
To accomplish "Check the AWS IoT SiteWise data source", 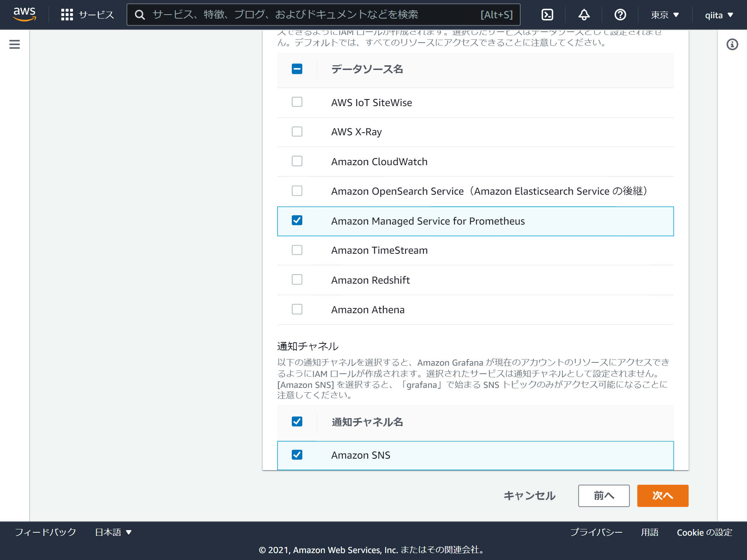I will (x=297, y=102).
